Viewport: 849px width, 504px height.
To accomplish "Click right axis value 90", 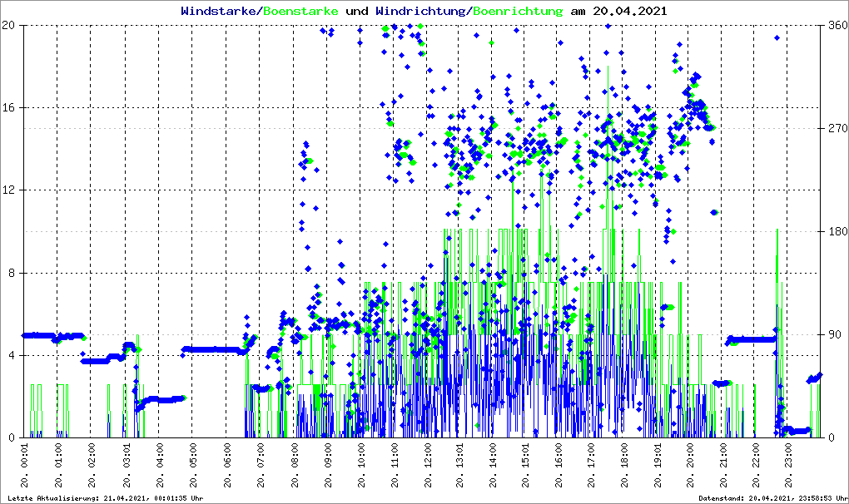I will coord(835,334).
